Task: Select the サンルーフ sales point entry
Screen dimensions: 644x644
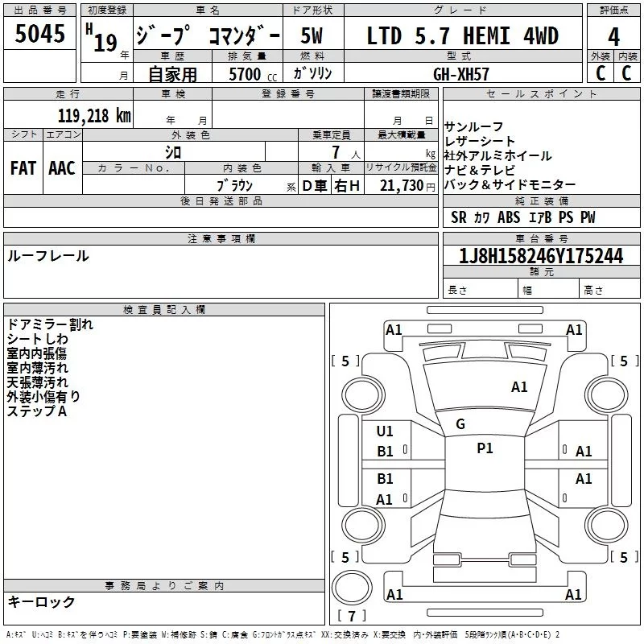Action: 474,126
